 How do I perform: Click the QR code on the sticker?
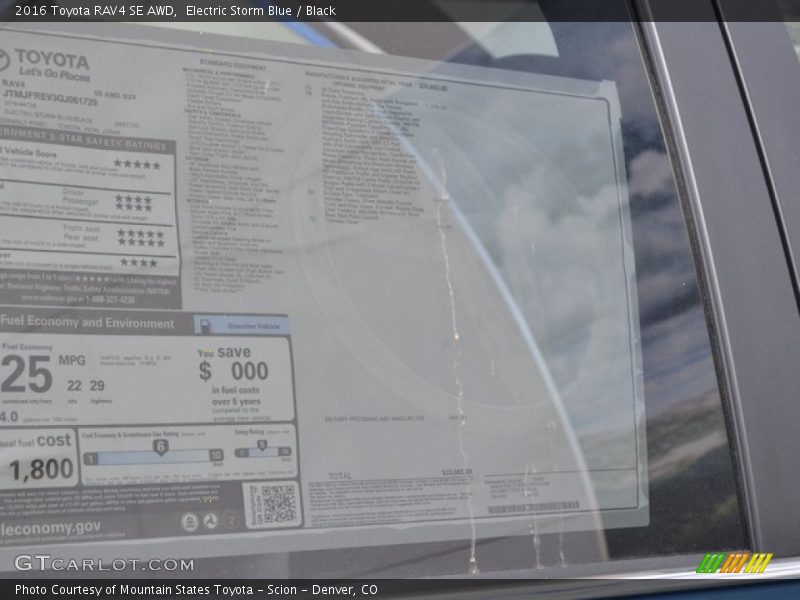click(278, 504)
